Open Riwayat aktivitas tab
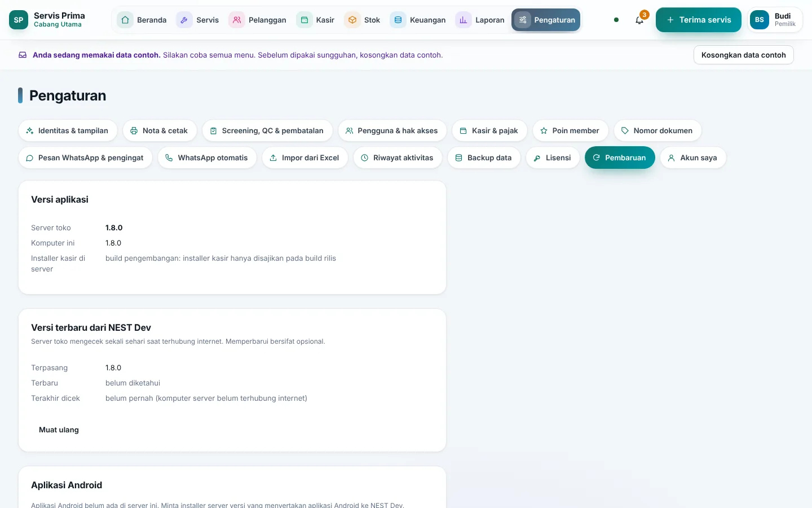The height and width of the screenshot is (508, 812). point(398,157)
